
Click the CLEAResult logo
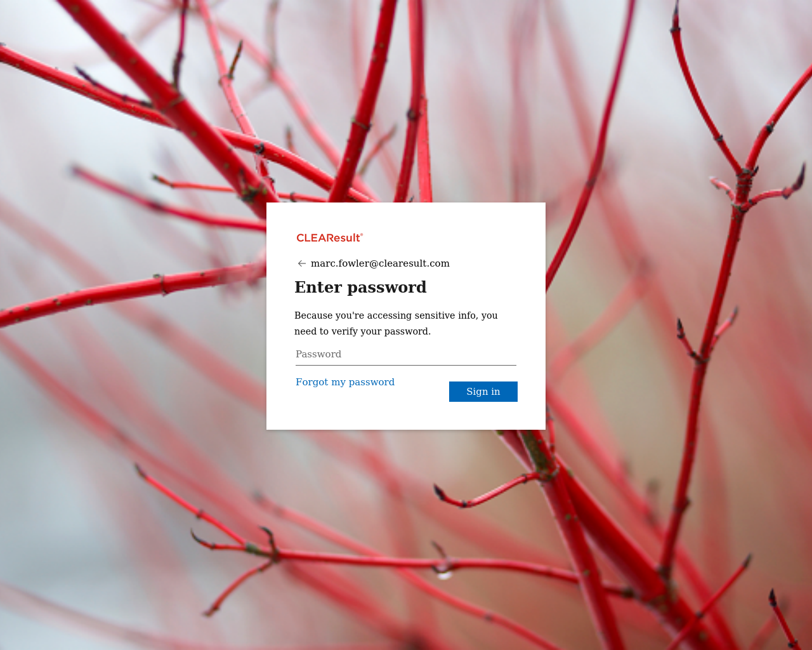(330, 237)
